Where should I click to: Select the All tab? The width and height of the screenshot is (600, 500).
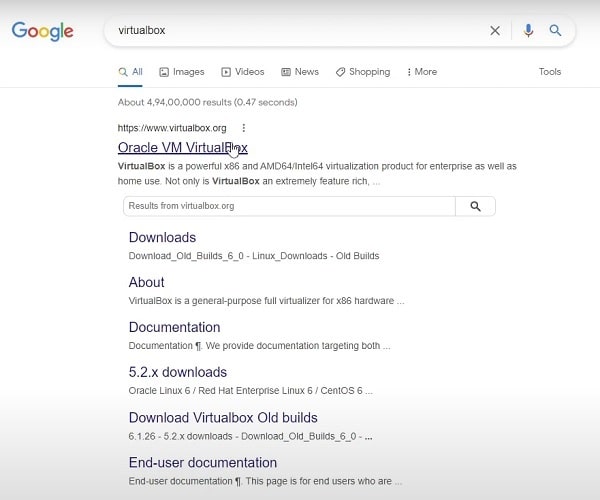click(x=130, y=72)
